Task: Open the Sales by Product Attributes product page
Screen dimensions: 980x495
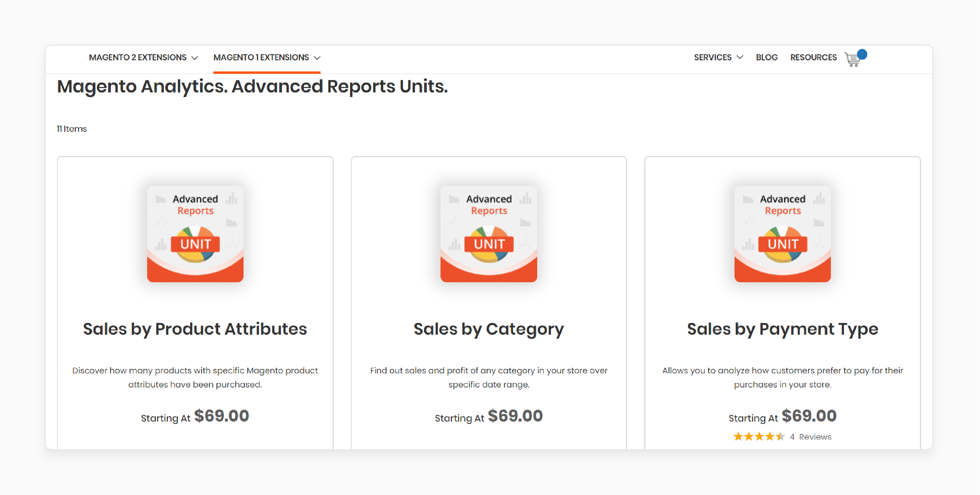Action: (195, 329)
